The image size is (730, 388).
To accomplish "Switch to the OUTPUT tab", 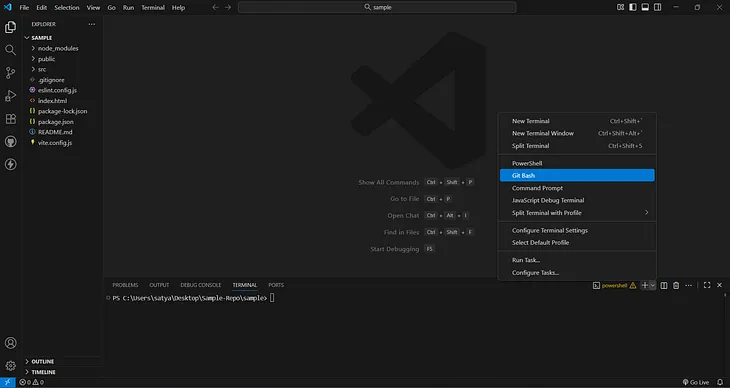I will point(159,285).
